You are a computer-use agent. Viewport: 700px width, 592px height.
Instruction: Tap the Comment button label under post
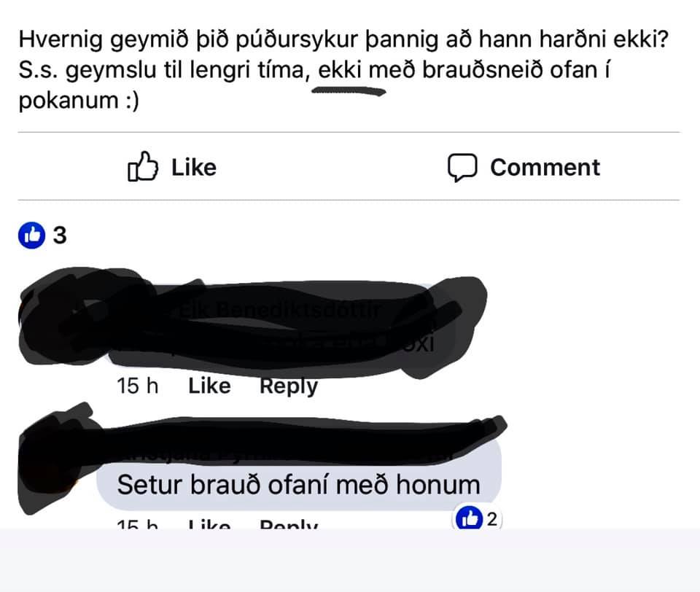(545, 168)
